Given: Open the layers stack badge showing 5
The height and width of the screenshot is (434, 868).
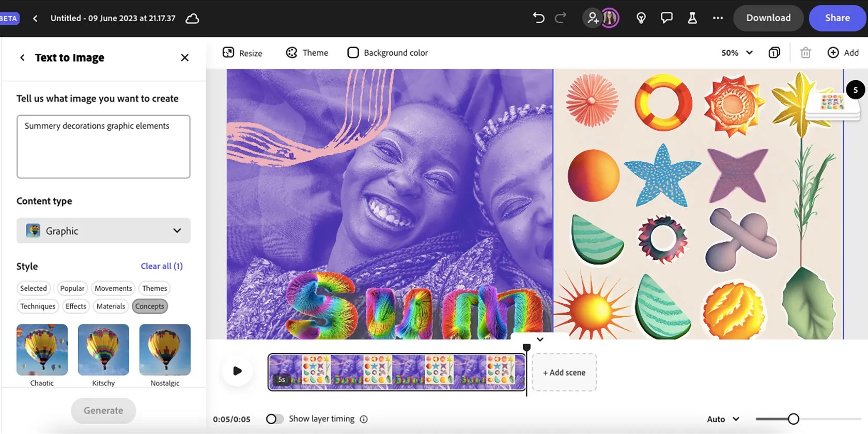Looking at the screenshot, I should (x=855, y=90).
